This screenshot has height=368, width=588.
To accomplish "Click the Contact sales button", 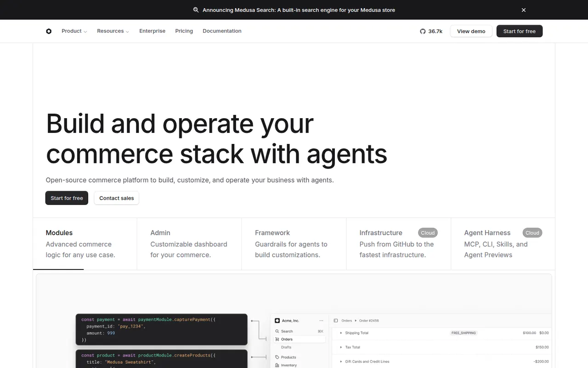I will coord(117,198).
